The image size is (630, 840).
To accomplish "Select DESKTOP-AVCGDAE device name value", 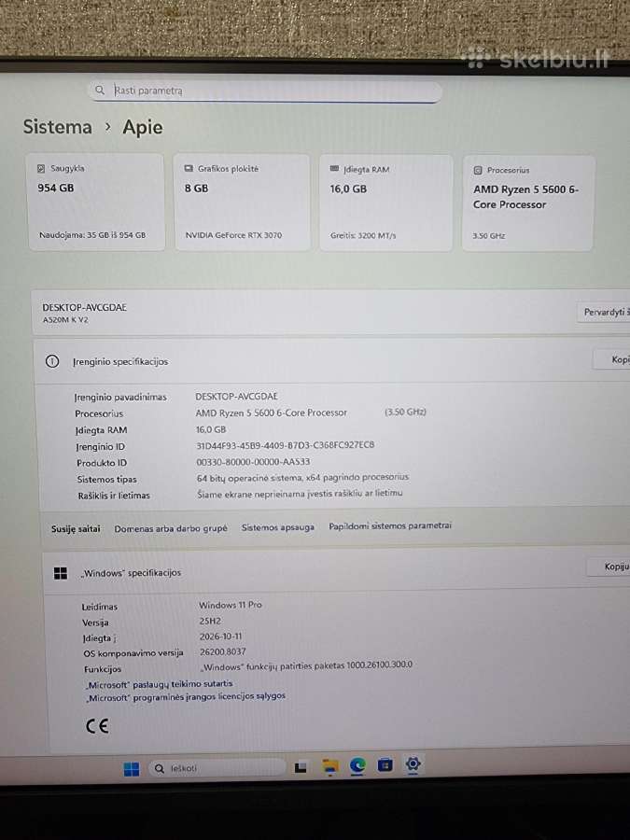I will [x=236, y=397].
